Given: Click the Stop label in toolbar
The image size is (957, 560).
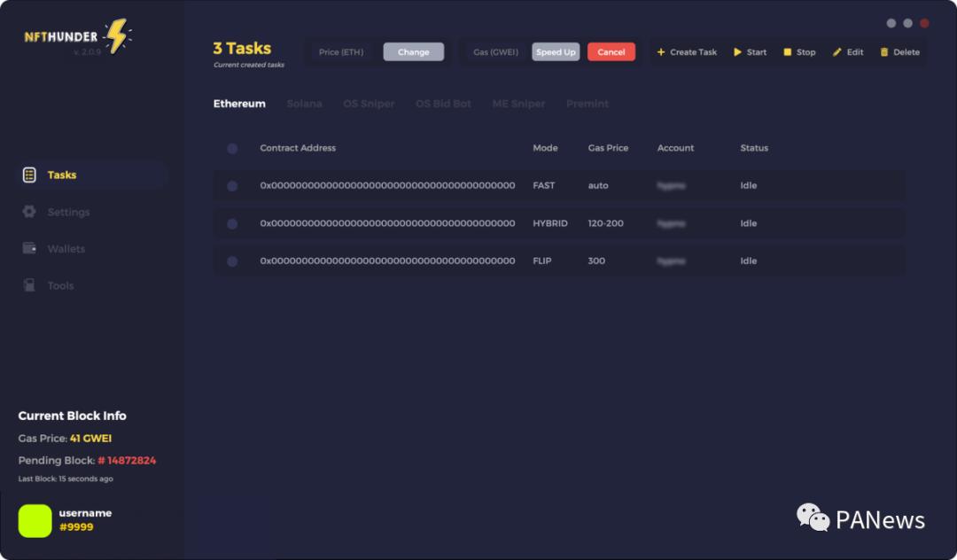Looking at the screenshot, I should [x=806, y=52].
